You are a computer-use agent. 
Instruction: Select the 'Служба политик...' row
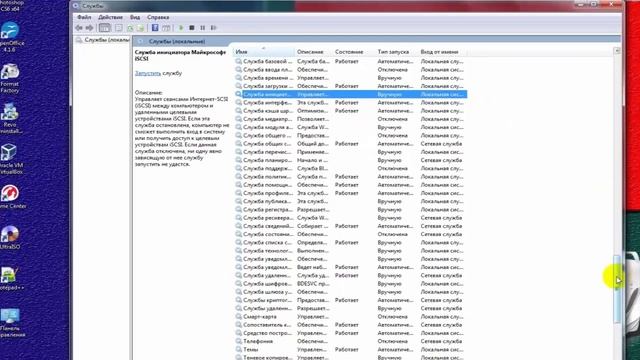350,176
